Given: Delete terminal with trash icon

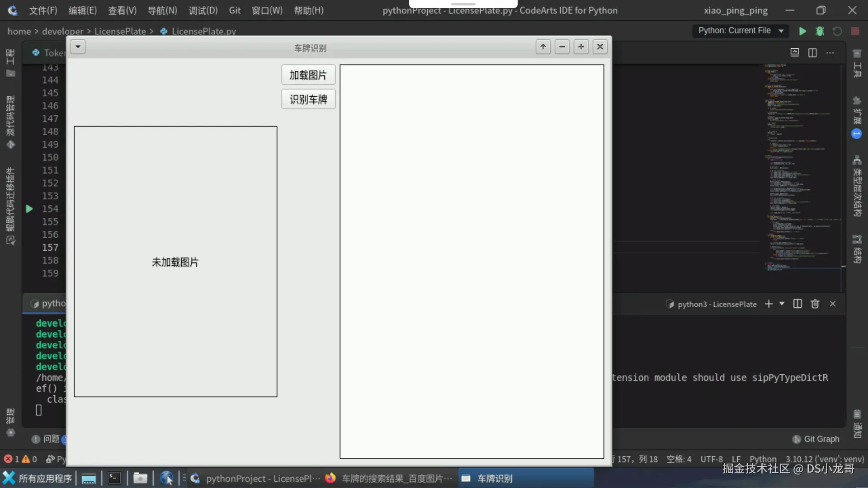Looking at the screenshot, I should pyautogui.click(x=815, y=304).
